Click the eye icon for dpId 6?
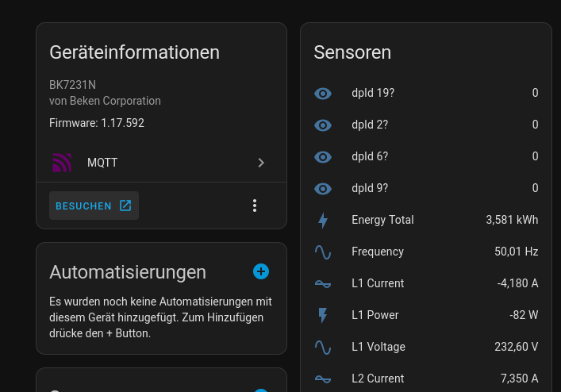Viewport: 561px width, 392px height. point(323,157)
